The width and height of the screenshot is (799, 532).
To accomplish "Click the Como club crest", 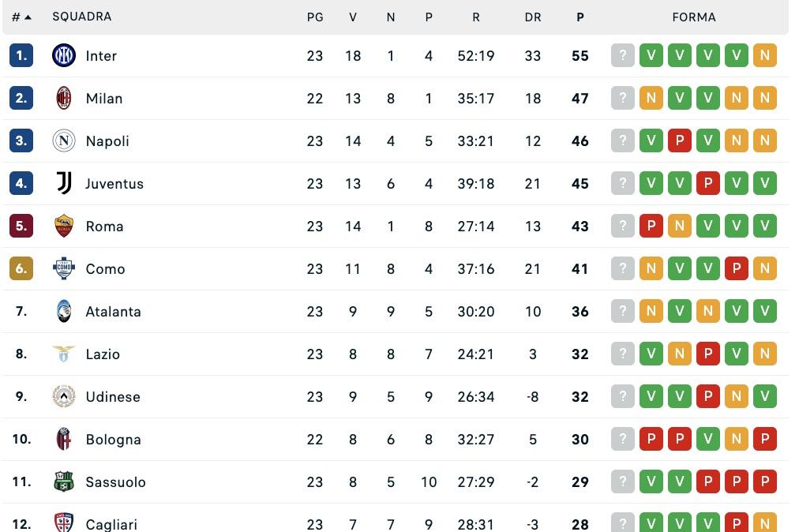I will 64,268.
